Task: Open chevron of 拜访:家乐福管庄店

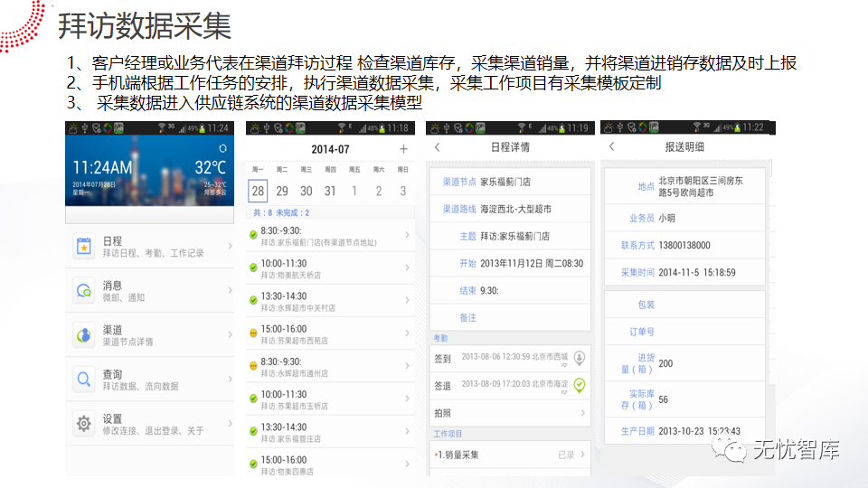Action: point(407,432)
